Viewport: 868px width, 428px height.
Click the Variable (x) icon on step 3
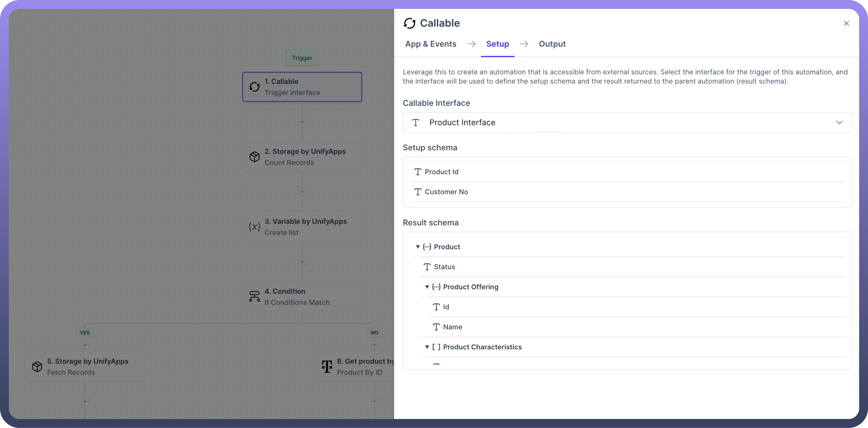click(x=254, y=227)
